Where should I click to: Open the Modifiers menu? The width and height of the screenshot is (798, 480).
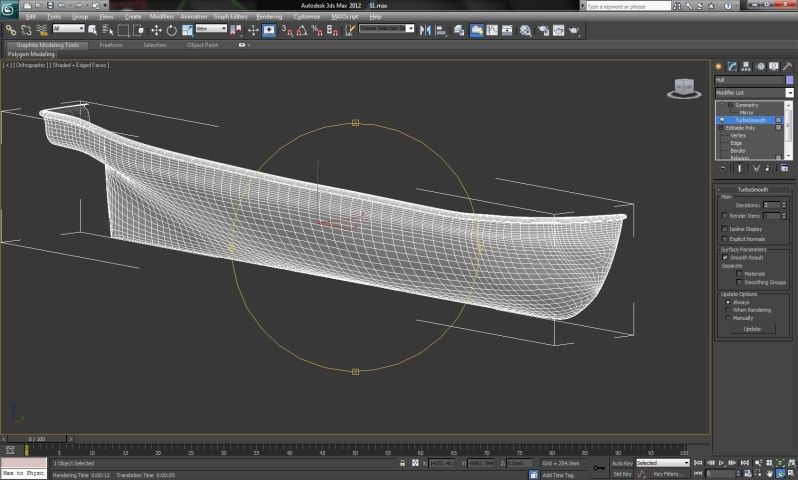coord(161,17)
